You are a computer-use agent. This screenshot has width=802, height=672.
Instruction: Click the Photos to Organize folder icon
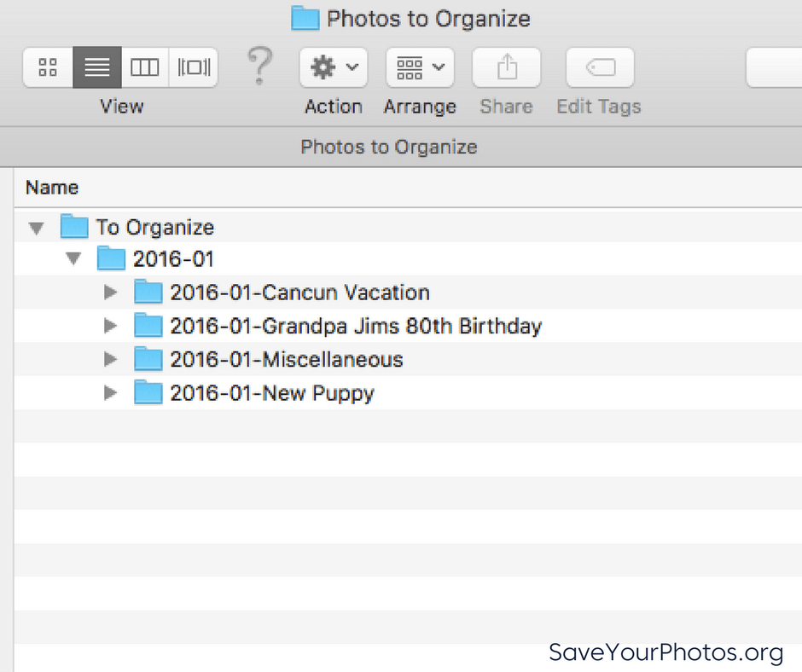click(x=305, y=18)
